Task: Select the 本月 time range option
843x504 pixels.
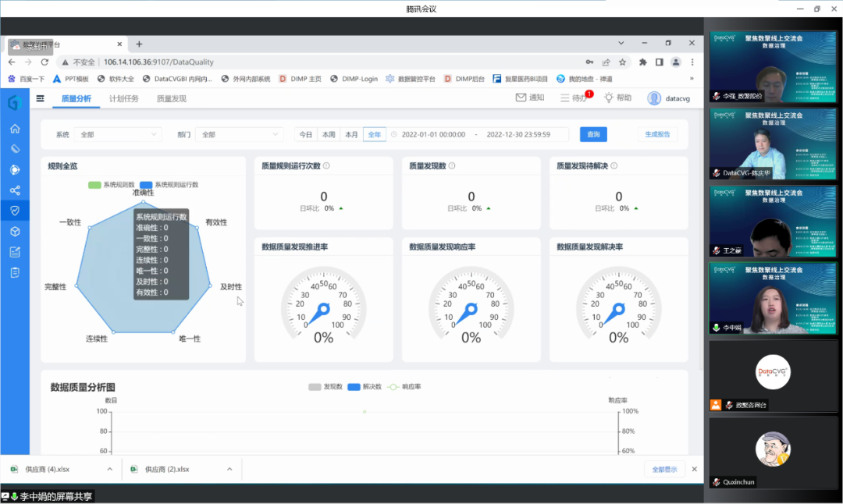Action: point(351,134)
